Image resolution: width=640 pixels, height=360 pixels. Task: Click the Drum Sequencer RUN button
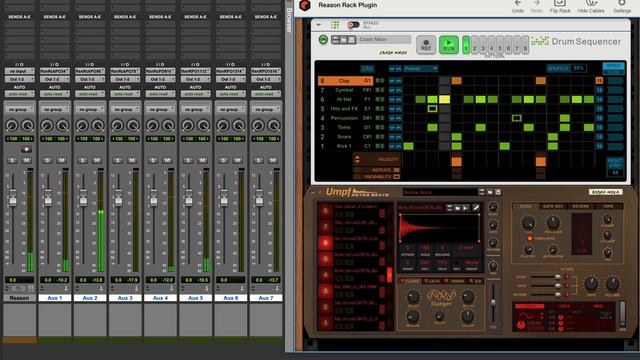pos(449,44)
